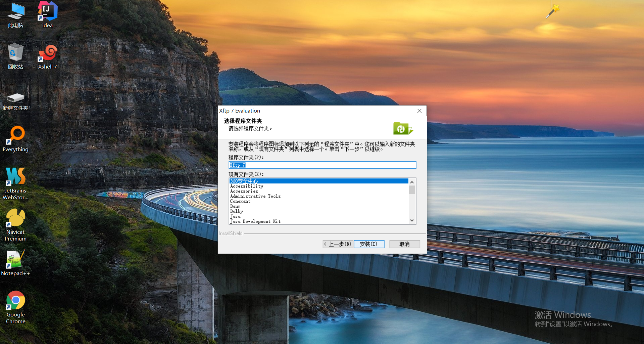The image size is (644, 344).
Task: Select the 回收站 recycle bin icon
Action: [x=15, y=56]
